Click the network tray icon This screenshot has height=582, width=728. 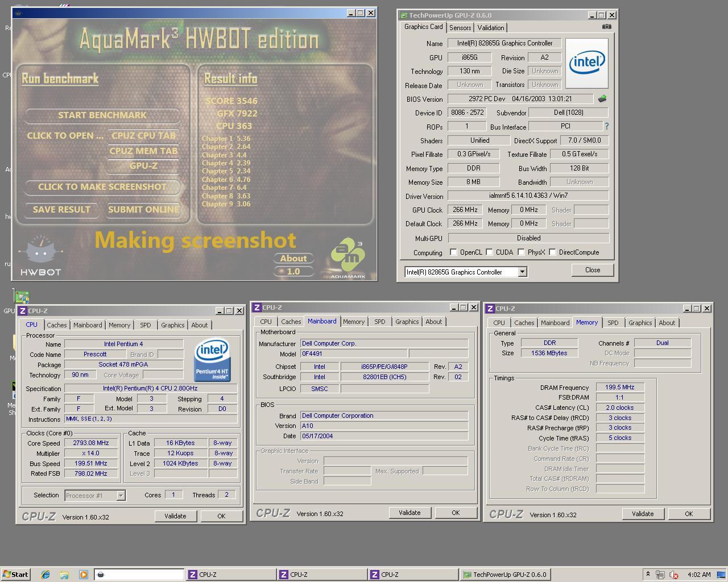pyautogui.click(x=660, y=575)
